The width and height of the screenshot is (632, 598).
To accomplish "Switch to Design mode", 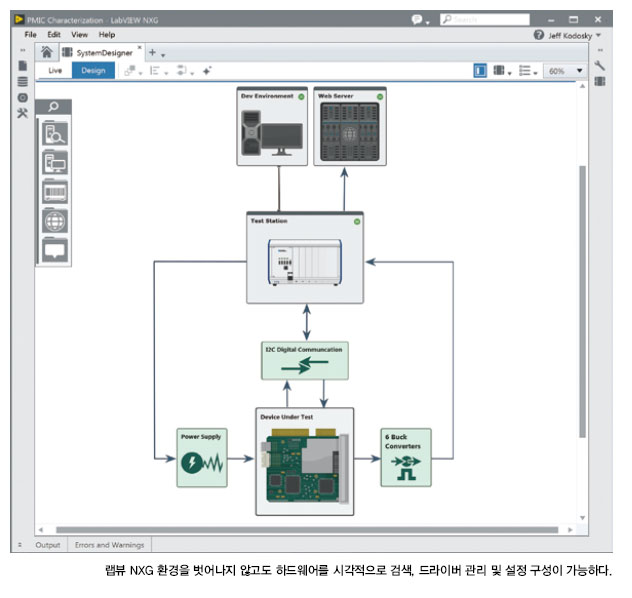I will pyautogui.click(x=93, y=71).
